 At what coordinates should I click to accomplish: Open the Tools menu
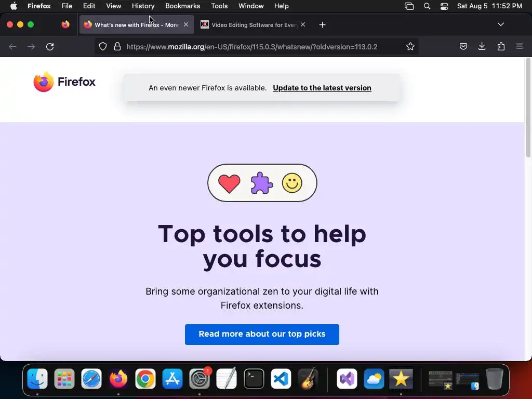point(219,6)
